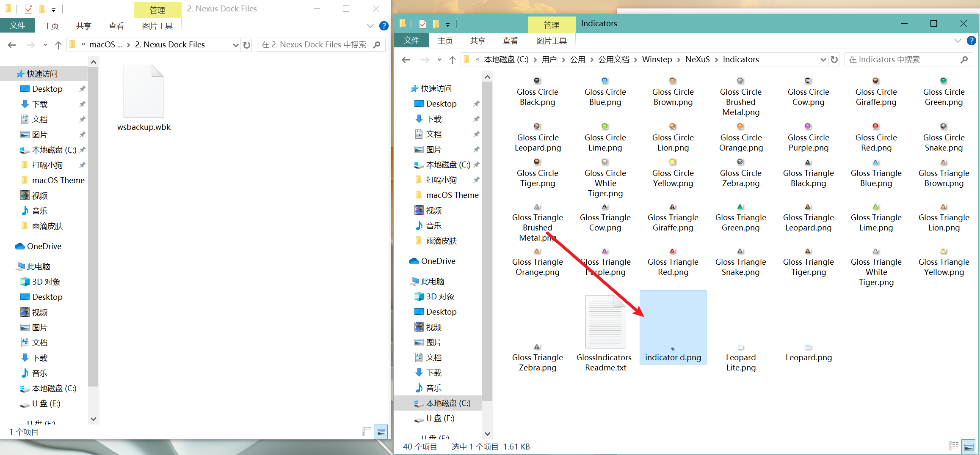Expand ribbon in Nexus Dock Files window
This screenshot has height=455, width=980.
pos(370,26)
